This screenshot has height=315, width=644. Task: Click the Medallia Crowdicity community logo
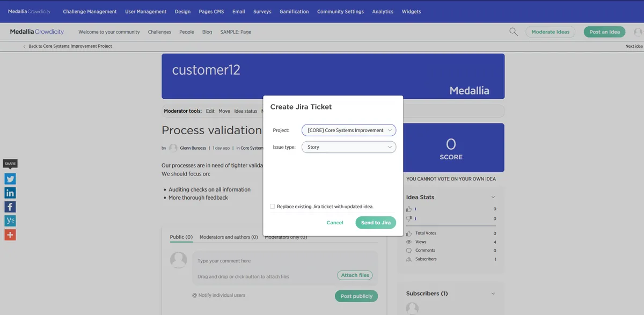click(36, 32)
